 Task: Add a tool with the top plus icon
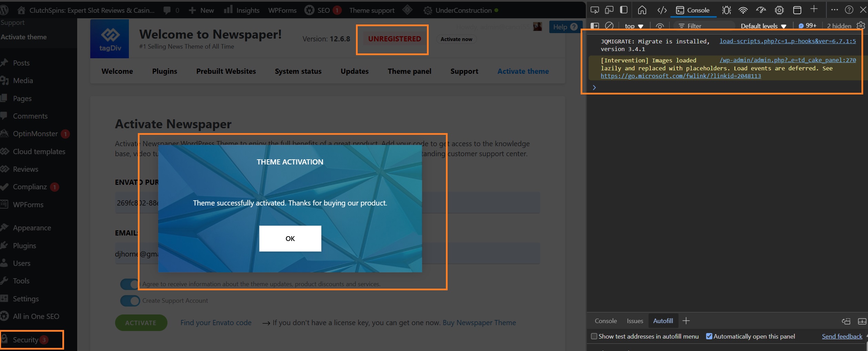pyautogui.click(x=814, y=9)
